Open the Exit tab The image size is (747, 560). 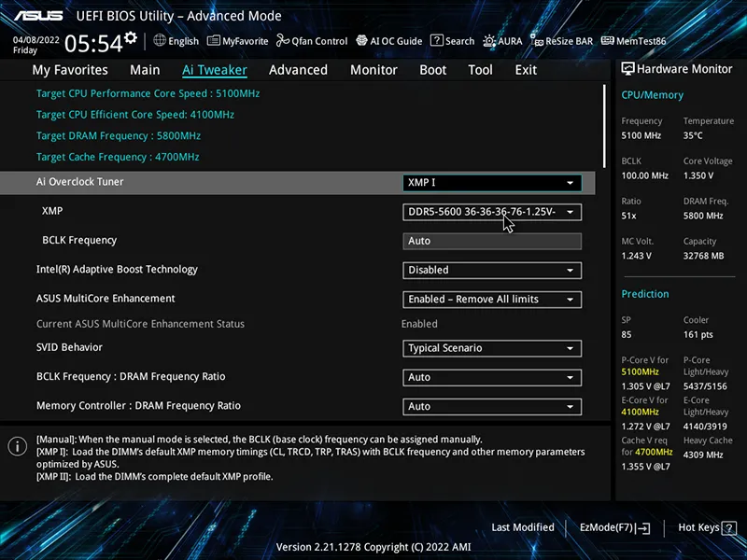pos(526,70)
